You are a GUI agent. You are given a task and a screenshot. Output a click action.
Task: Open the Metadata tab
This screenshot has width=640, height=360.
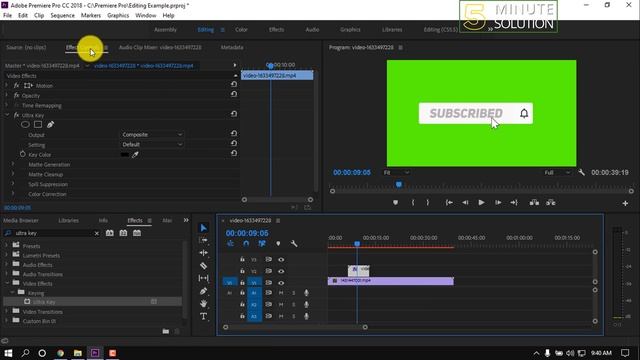232,47
